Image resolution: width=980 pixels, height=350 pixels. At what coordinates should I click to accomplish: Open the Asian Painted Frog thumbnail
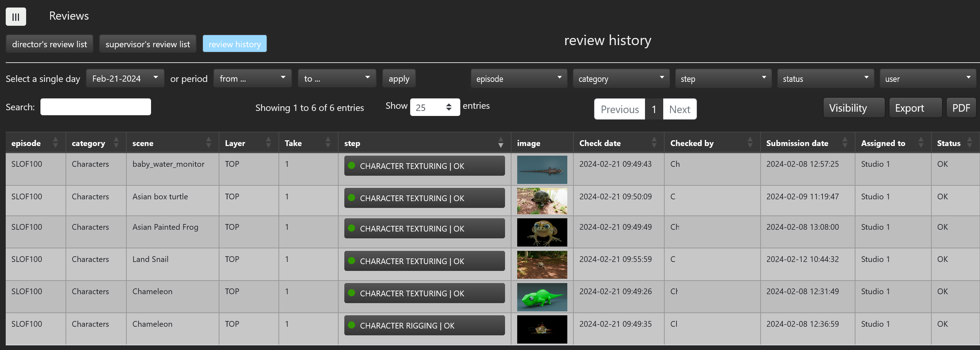542,232
